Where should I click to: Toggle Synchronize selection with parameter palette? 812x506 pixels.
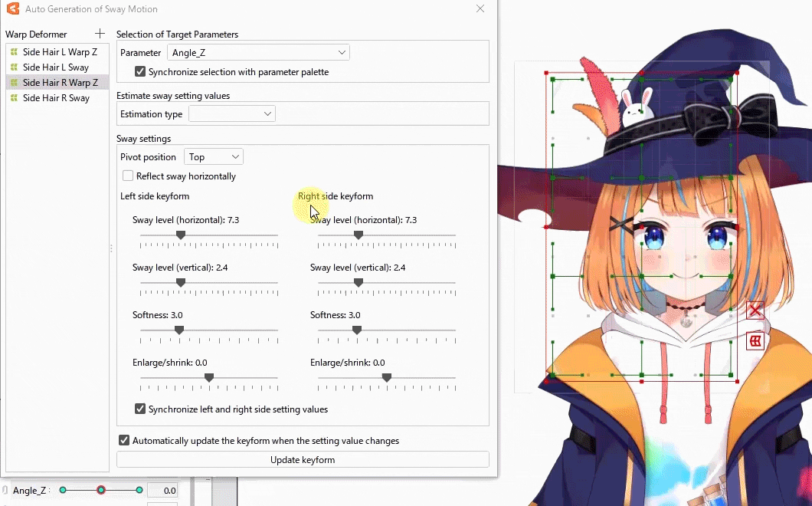click(140, 72)
